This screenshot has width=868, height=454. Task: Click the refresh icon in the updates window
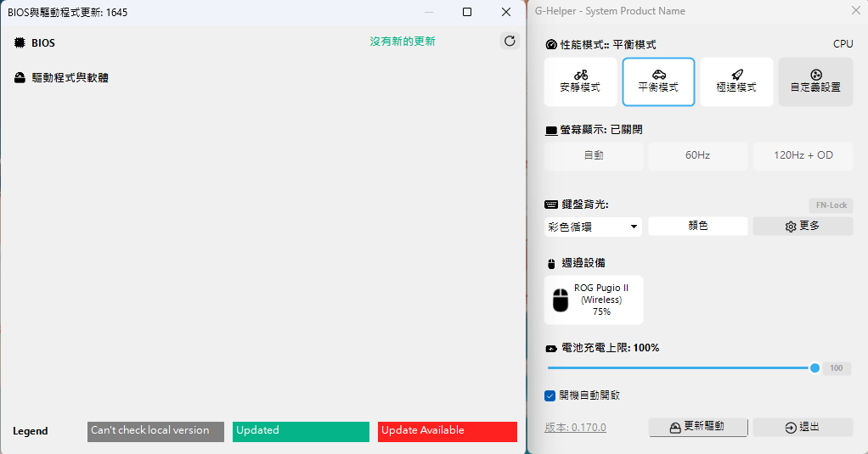pyautogui.click(x=510, y=41)
